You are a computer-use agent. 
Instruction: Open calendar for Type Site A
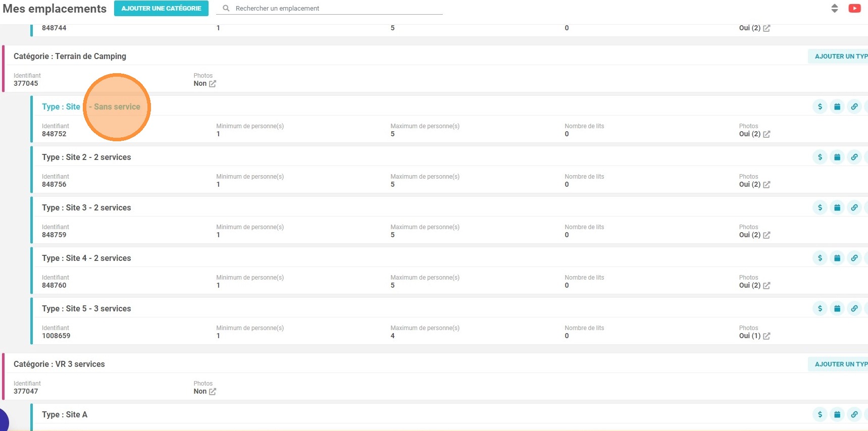tap(837, 414)
